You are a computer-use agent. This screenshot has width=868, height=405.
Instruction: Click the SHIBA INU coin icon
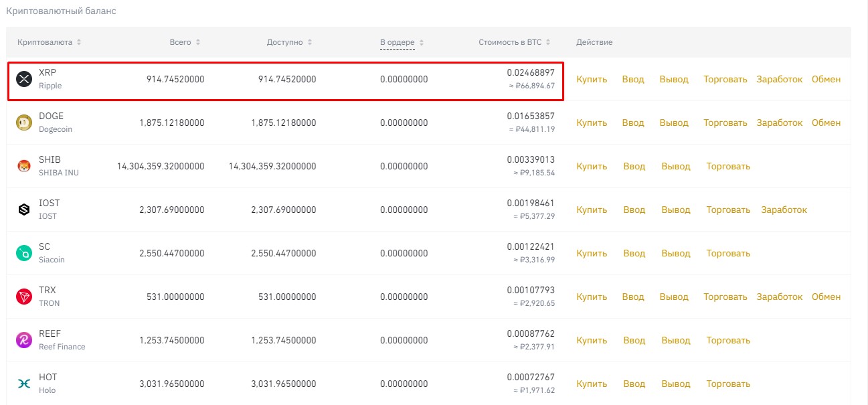coord(24,166)
